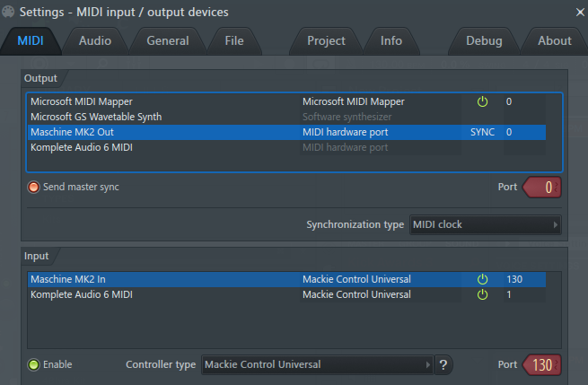The image size is (588, 385).
Task: Toggle SYNC on Maschine MK2 Out row
Action: pos(482,132)
